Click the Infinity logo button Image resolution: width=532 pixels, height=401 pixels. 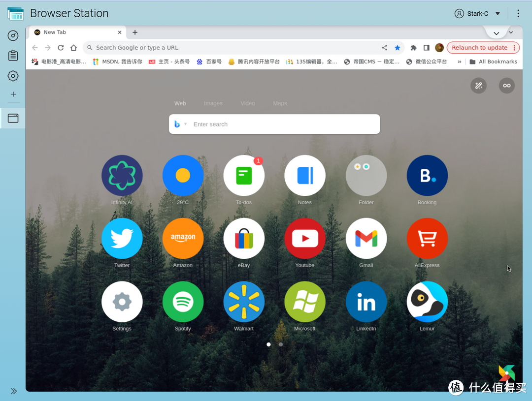pos(506,86)
